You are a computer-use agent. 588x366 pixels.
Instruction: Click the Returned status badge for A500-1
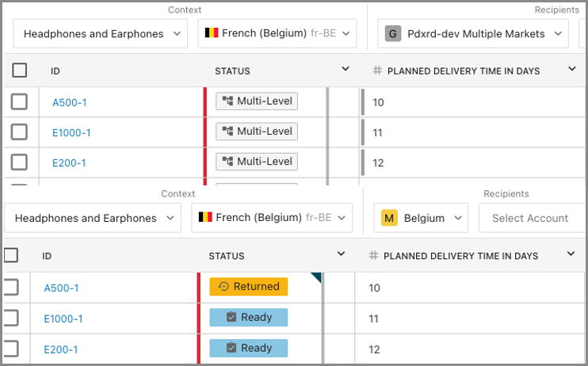pos(248,287)
